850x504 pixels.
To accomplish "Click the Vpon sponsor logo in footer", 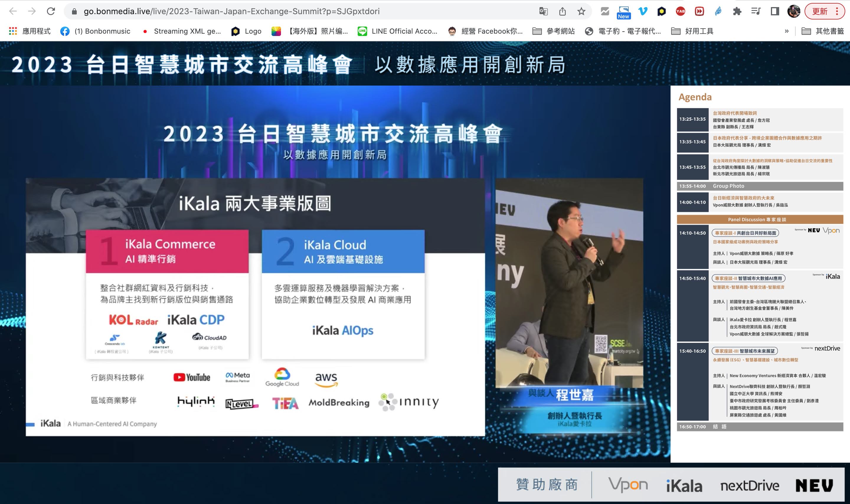I will (628, 485).
